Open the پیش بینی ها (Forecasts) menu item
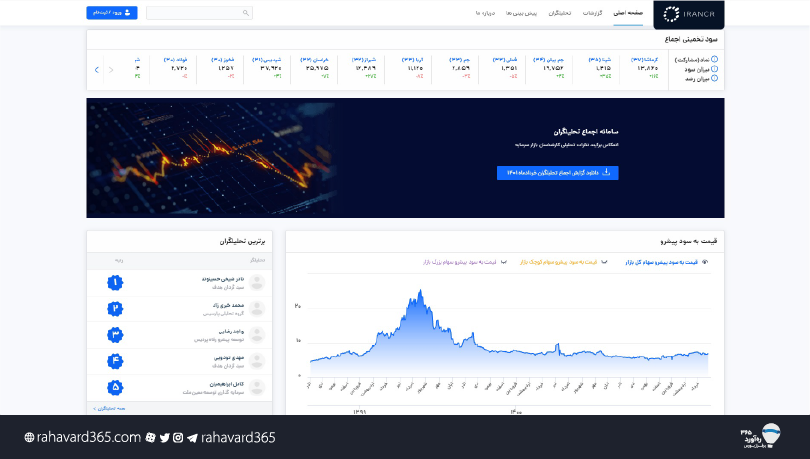The image size is (810, 459). 521,13
